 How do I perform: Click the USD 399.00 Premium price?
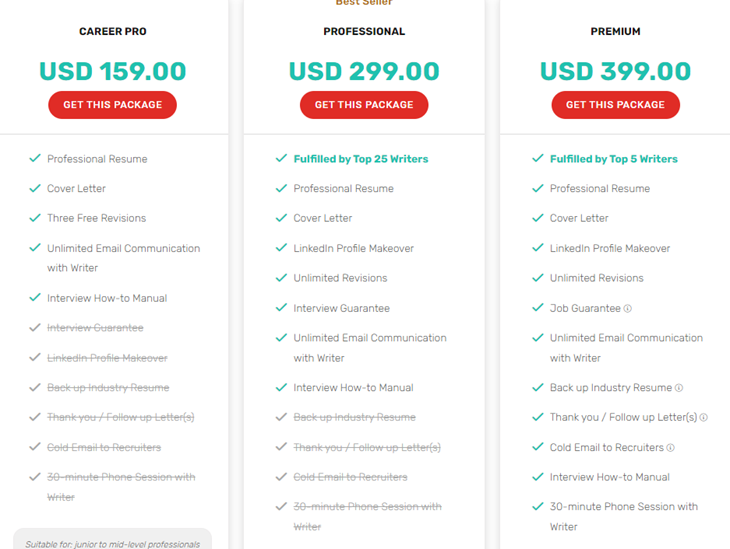point(615,71)
